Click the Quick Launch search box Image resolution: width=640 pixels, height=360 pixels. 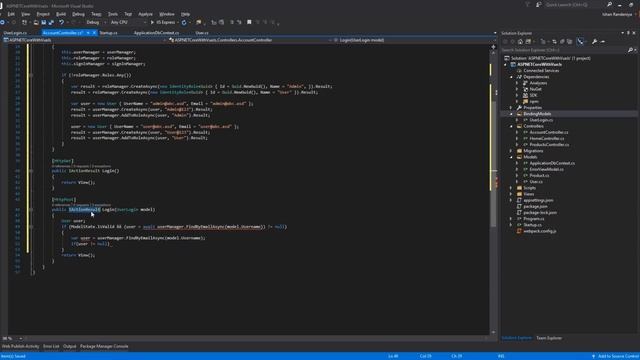[x=575, y=4]
